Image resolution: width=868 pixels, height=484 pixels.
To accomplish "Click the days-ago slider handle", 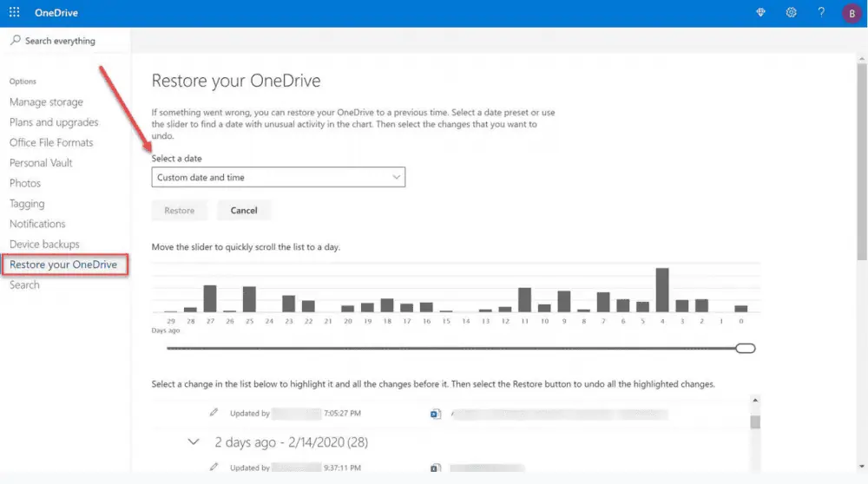I will pyautogui.click(x=746, y=348).
